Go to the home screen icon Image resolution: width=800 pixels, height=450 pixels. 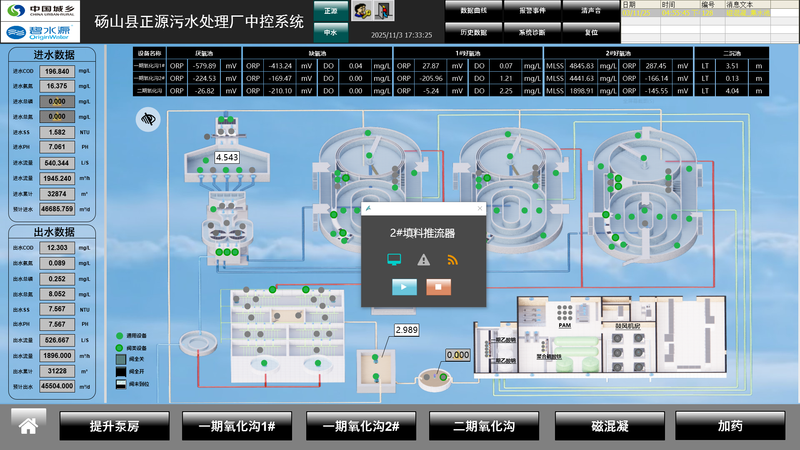(x=28, y=426)
